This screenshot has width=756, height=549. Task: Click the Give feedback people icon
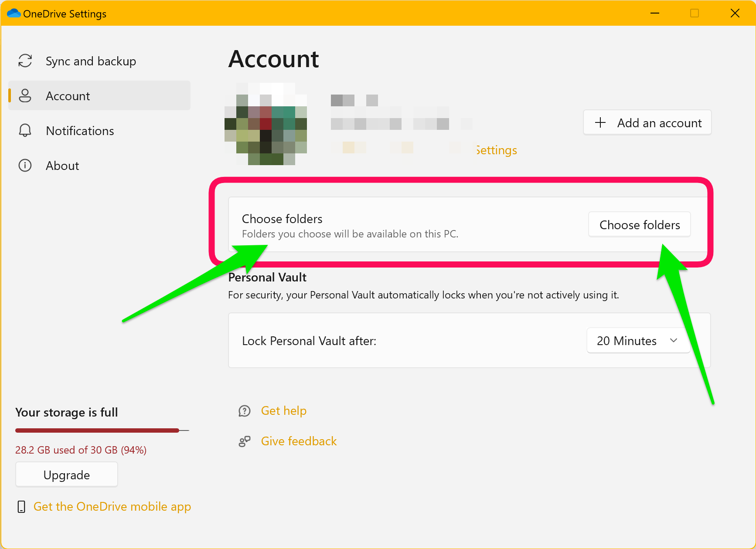(245, 441)
